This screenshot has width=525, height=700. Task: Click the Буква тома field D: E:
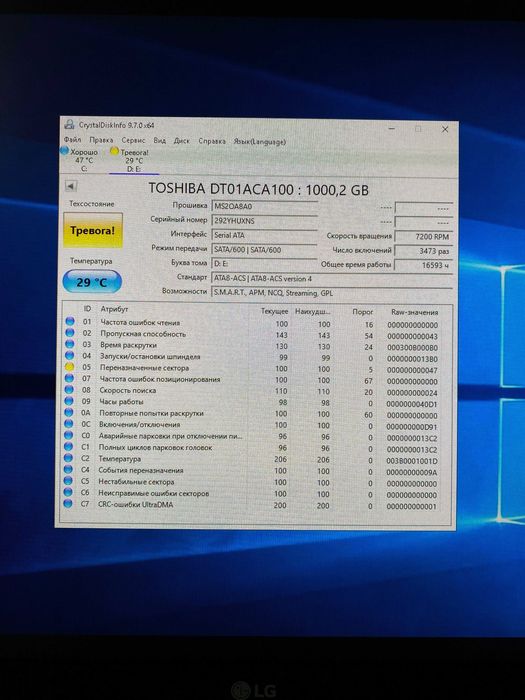[264, 264]
